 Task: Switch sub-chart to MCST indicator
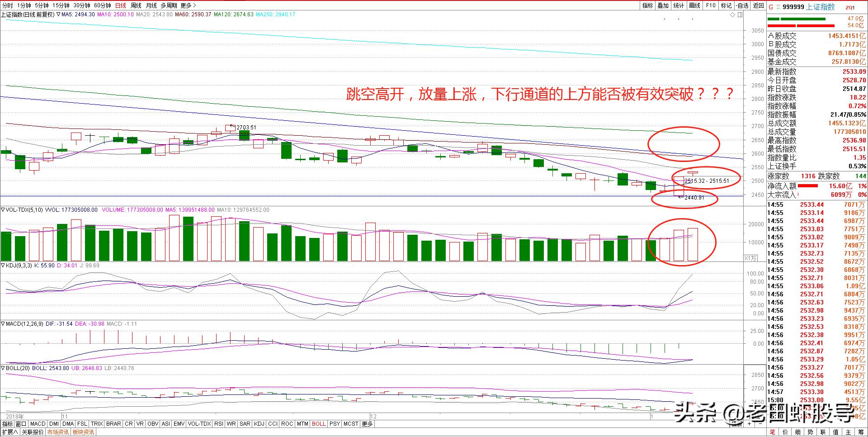point(351,424)
